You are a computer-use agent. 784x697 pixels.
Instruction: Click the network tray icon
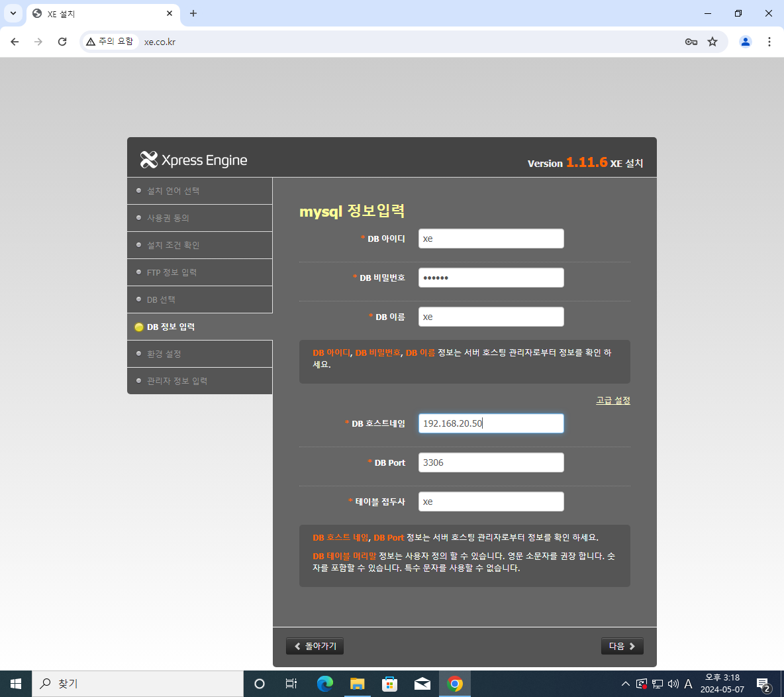tap(658, 684)
